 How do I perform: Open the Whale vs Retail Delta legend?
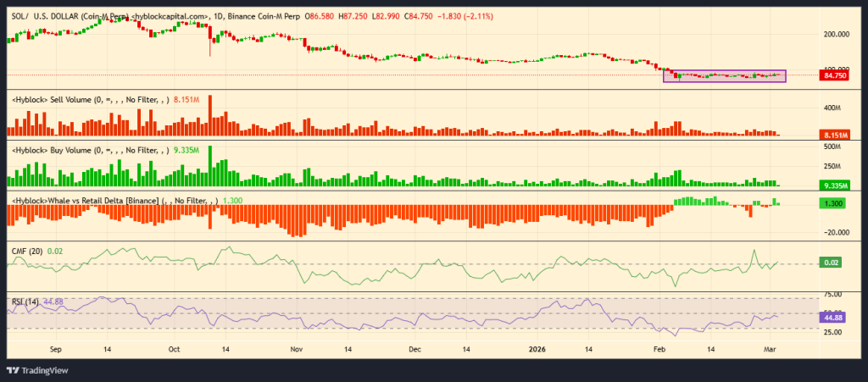[x=110, y=201]
